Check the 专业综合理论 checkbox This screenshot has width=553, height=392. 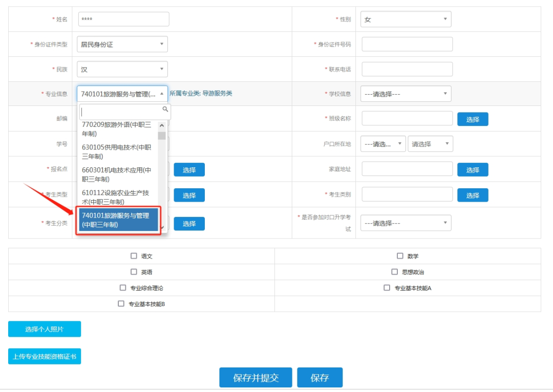click(123, 288)
